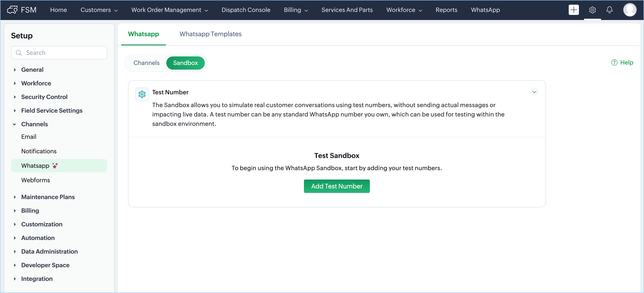
Task: Open Email under Channels
Action: coord(29,137)
